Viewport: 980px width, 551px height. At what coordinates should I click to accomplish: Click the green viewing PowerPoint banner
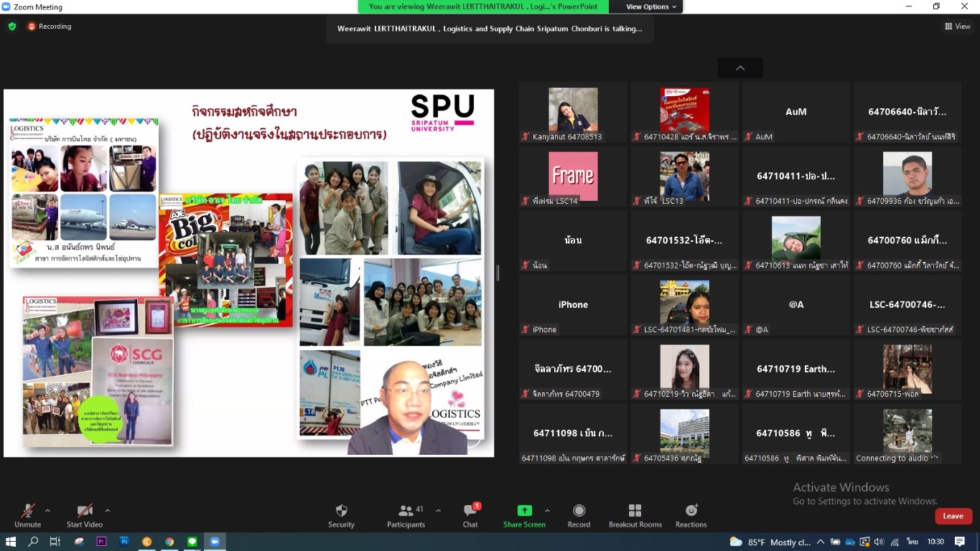pos(483,6)
